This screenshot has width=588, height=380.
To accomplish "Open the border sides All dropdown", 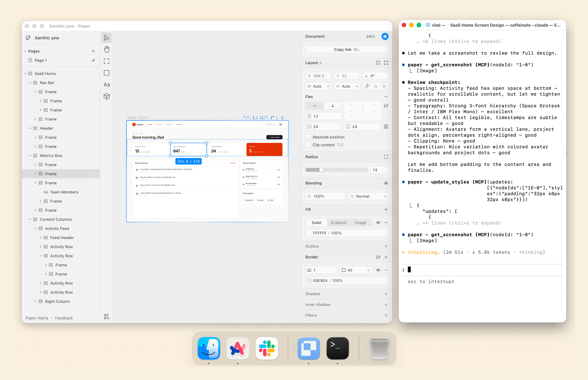I will pyautogui.click(x=355, y=270).
